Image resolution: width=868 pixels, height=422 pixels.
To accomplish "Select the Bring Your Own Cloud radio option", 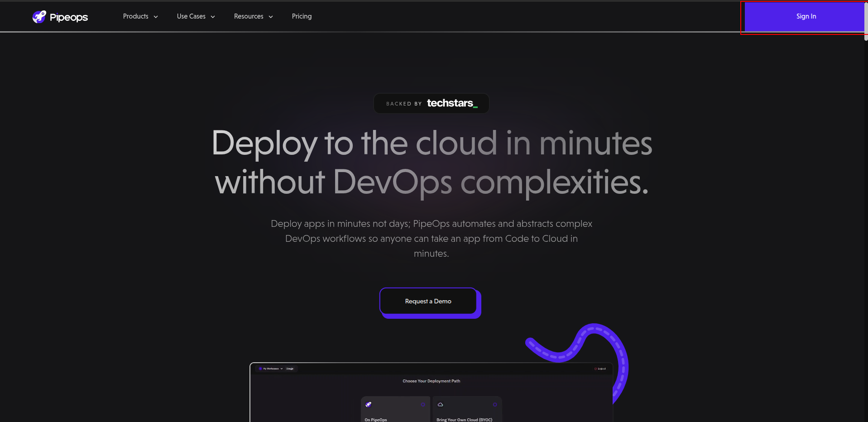I will [495, 404].
